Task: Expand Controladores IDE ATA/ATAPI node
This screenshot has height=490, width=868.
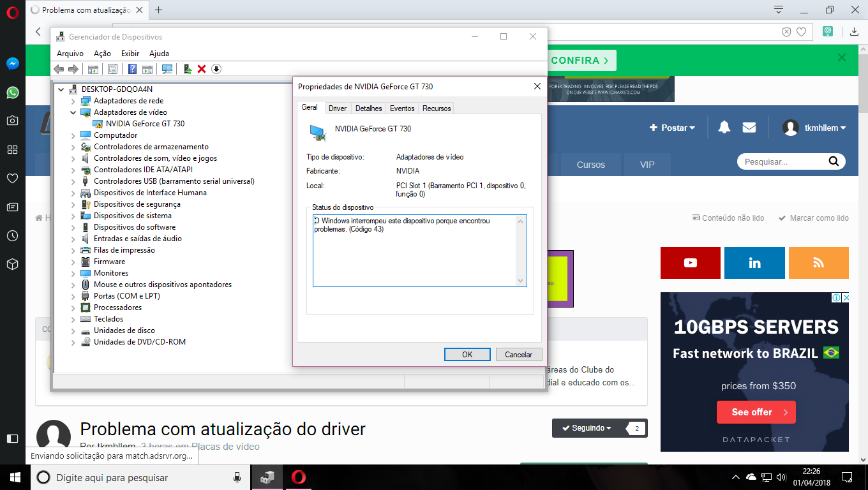Action: [73, 170]
